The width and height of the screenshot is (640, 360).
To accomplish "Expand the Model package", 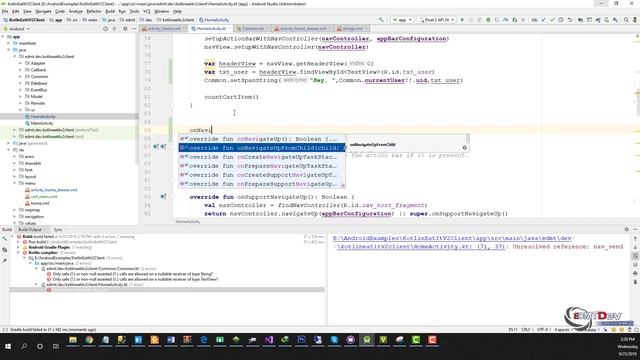I will (x=20, y=96).
